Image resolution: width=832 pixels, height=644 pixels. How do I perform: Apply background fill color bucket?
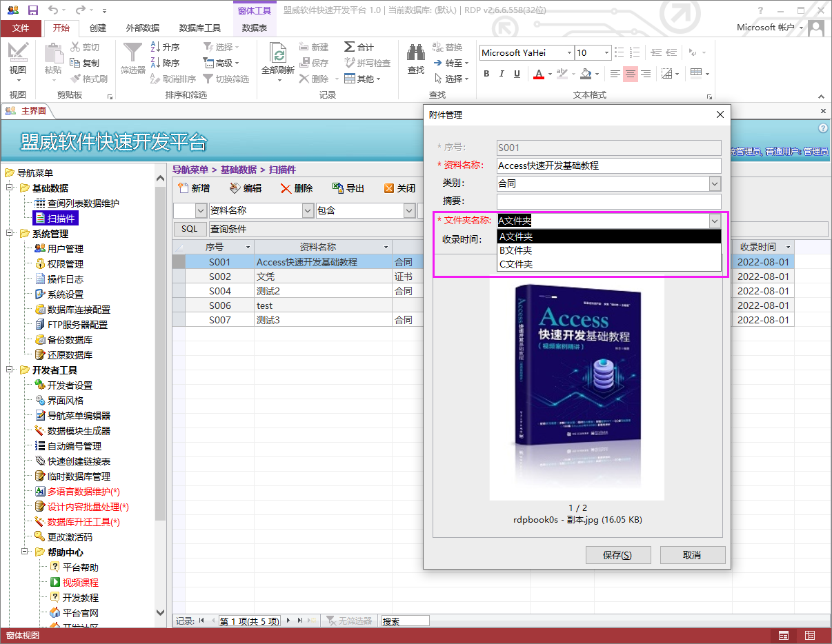pyautogui.click(x=586, y=74)
